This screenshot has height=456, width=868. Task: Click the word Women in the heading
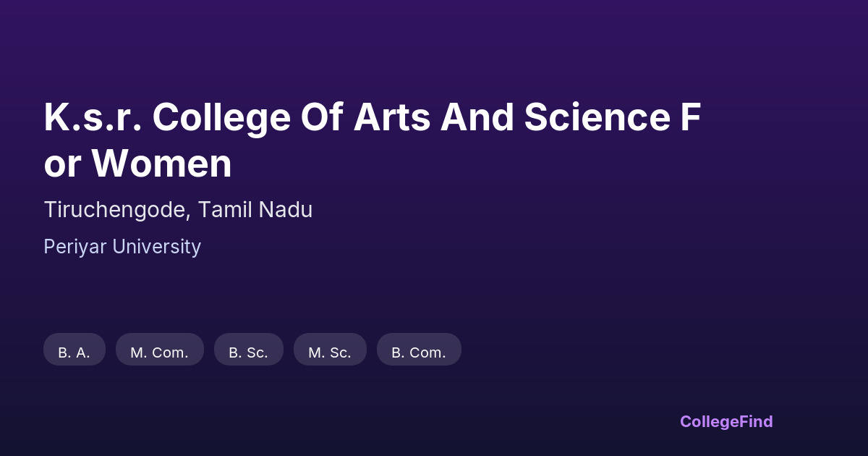pos(162,164)
